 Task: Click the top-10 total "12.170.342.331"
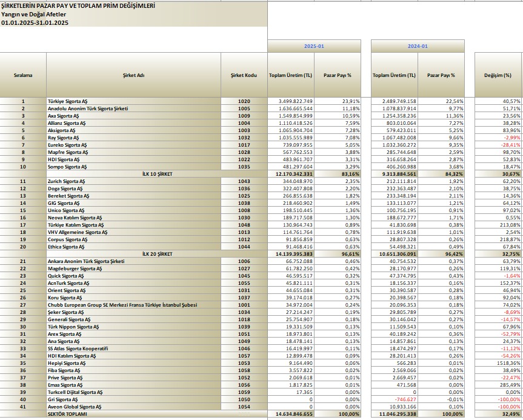click(x=291, y=174)
